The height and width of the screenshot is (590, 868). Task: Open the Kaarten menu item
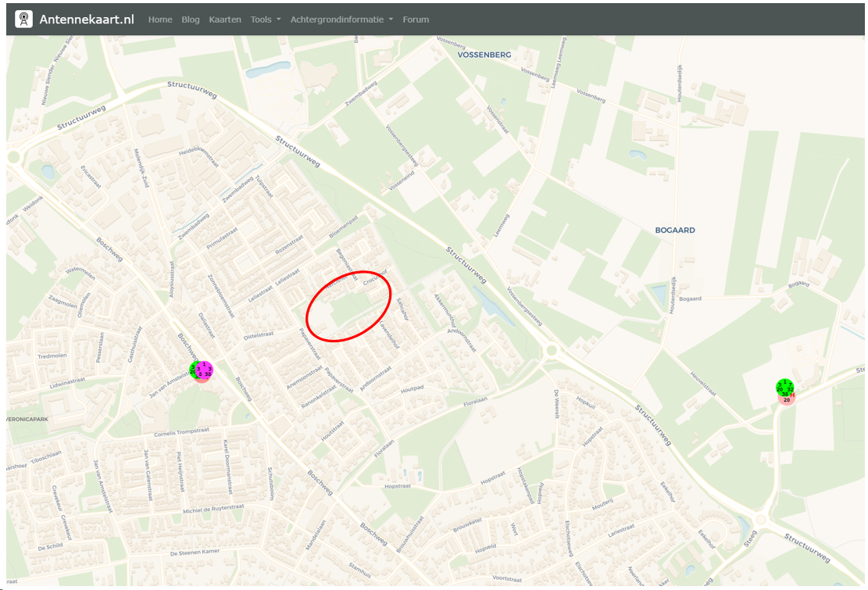tap(225, 20)
